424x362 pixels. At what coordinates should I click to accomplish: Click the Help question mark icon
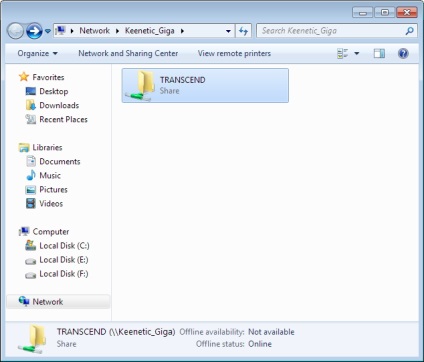coord(403,53)
